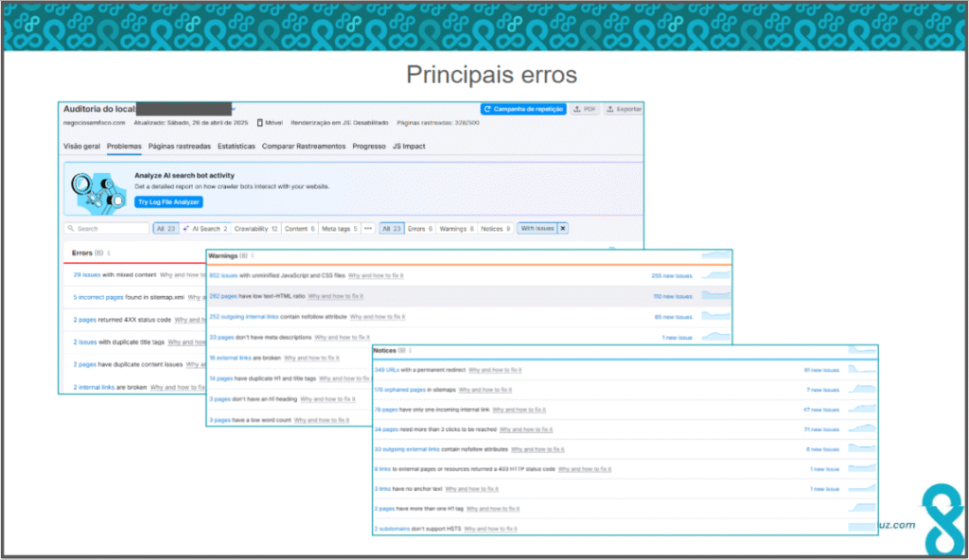This screenshot has width=969, height=560.
Task: Toggle the Warnings severity filter
Action: click(457, 229)
